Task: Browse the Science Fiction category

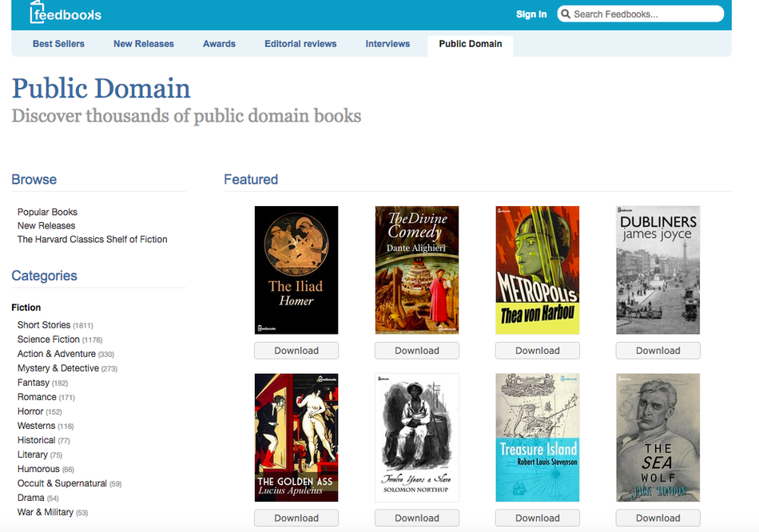Action: pos(49,339)
